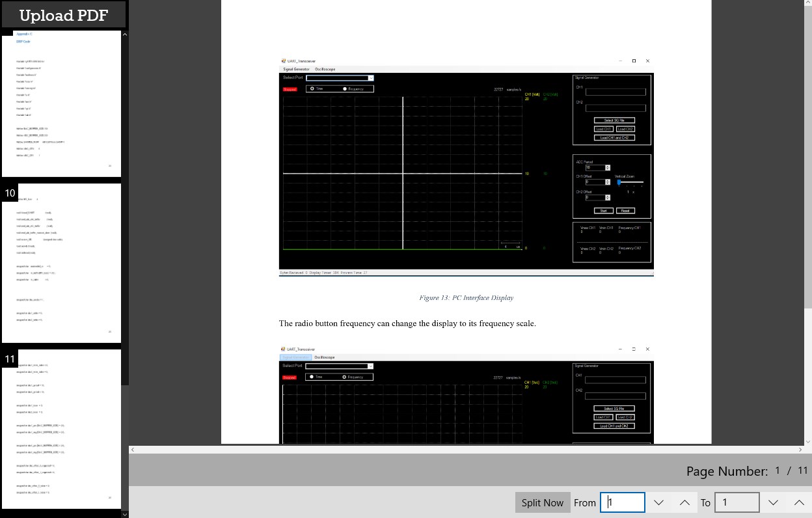
Task: Click inside the To page input field
Action: pyautogui.click(x=737, y=502)
